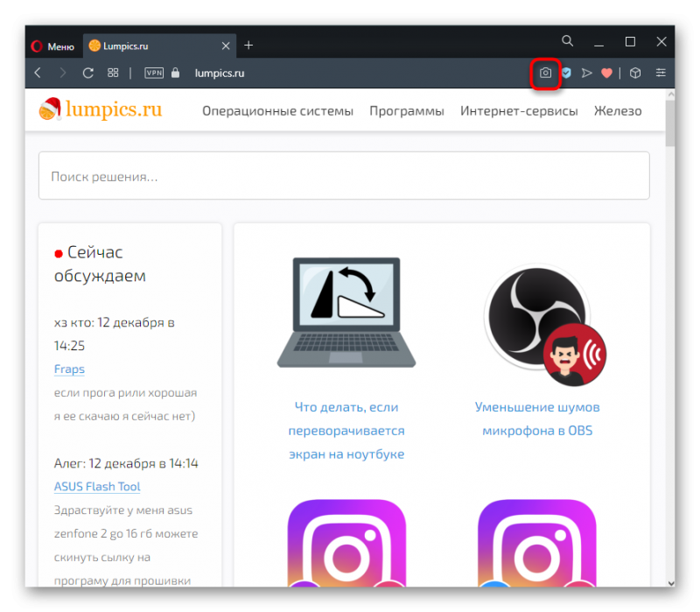Select comment text если прога рили хорошая

(x=125, y=392)
